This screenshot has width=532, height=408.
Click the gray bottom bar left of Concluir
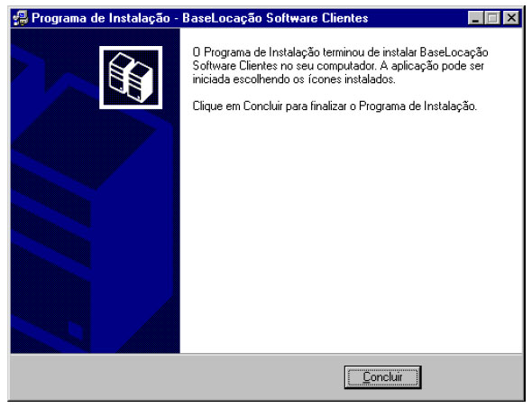pos(177,377)
